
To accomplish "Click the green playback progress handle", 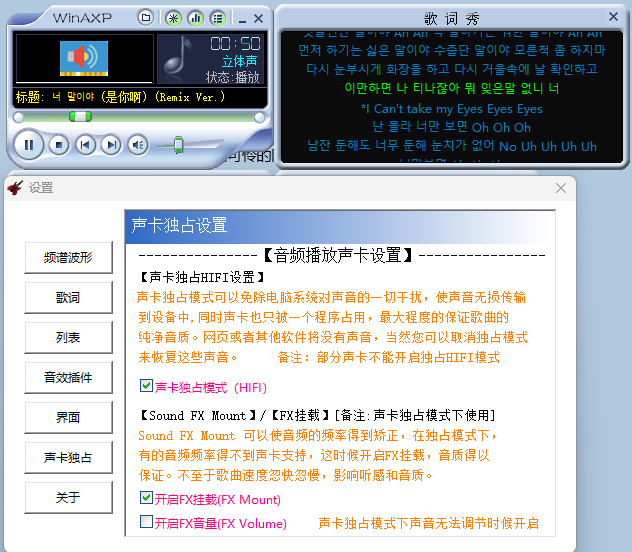I will [80, 117].
